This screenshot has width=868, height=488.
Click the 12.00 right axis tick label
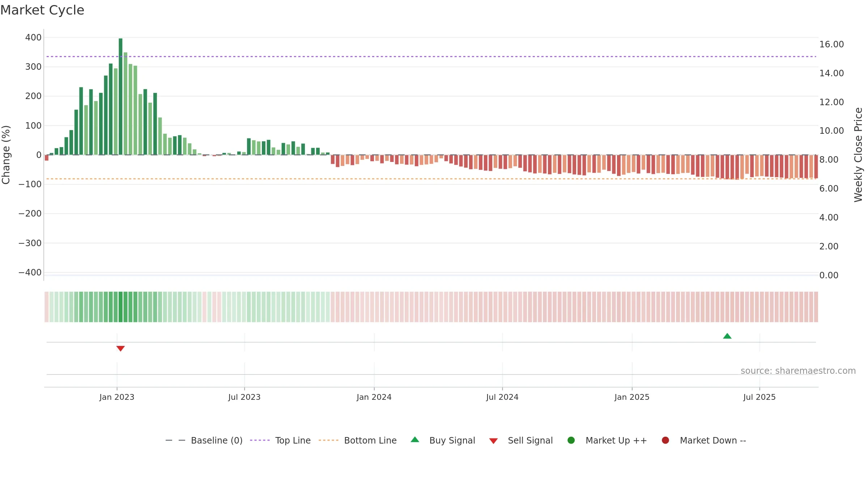(x=831, y=102)
